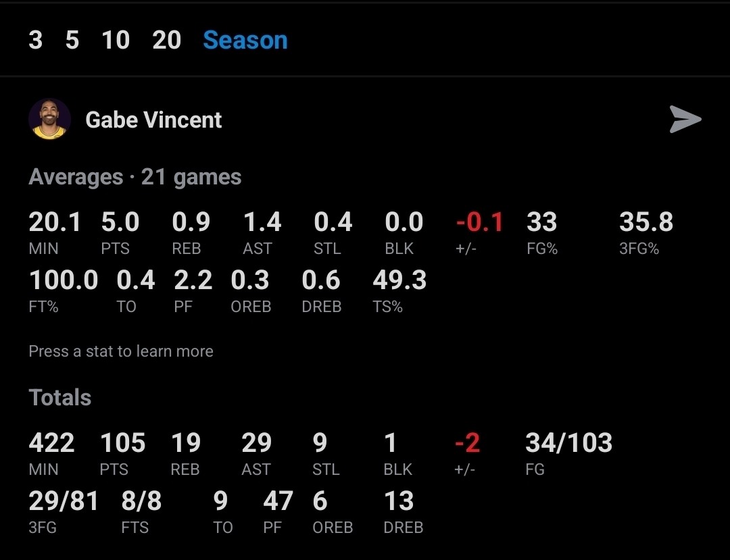Tap the 35.8 3FG% stat
Screen dimensions: 730x560
pos(646,232)
